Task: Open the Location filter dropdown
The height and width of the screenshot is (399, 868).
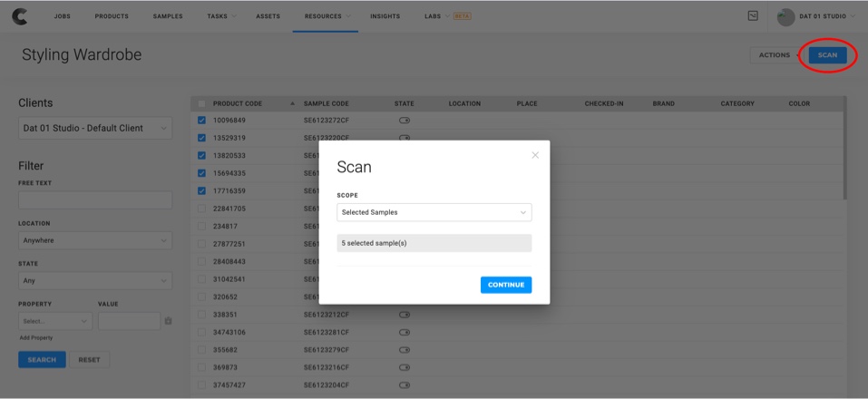Action: [x=95, y=241]
